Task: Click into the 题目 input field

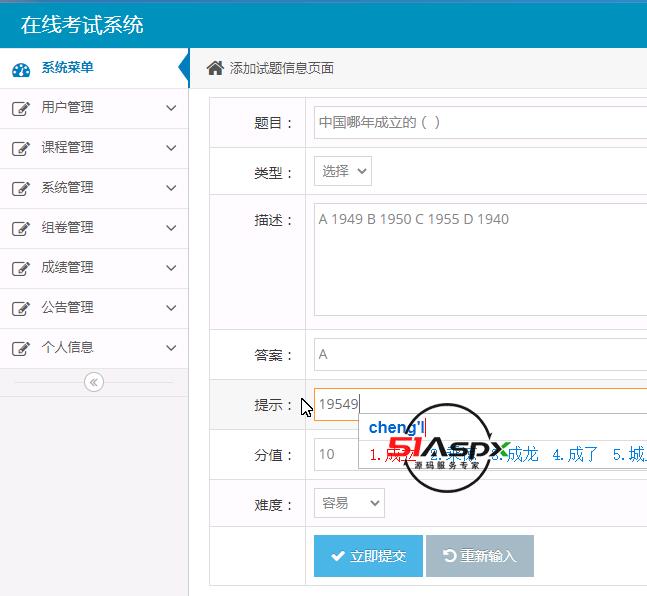Action: coord(480,123)
